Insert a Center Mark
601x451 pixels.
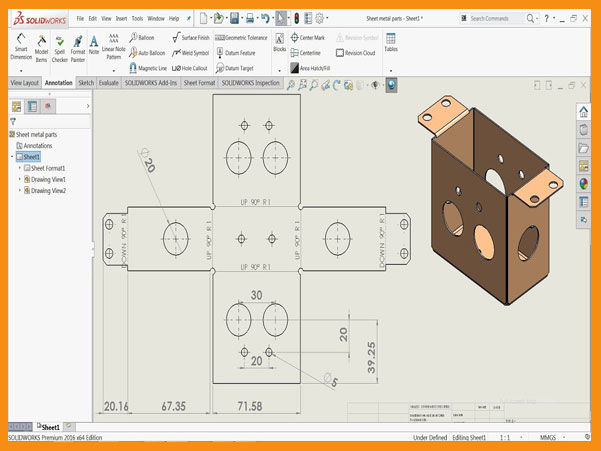307,38
